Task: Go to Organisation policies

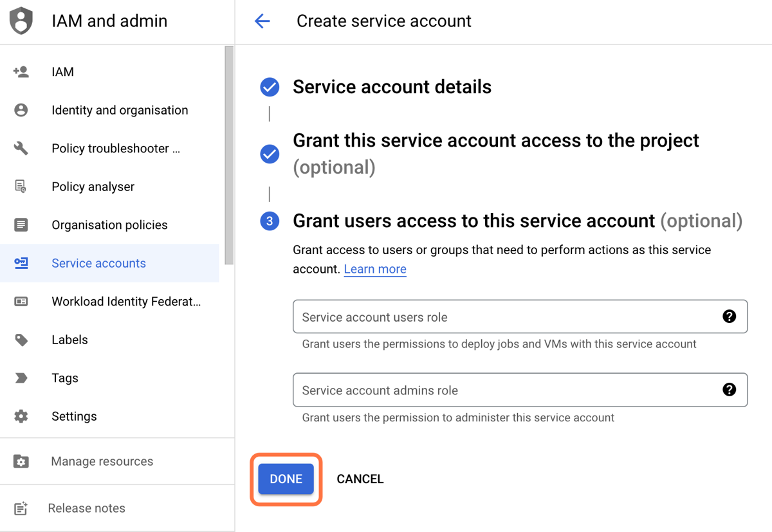Action: click(x=109, y=225)
